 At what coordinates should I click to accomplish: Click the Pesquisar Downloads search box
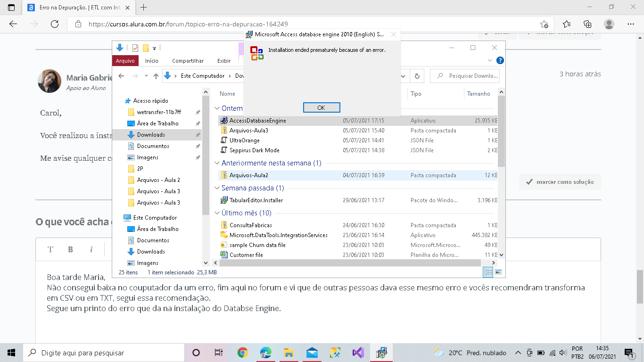(x=465, y=76)
